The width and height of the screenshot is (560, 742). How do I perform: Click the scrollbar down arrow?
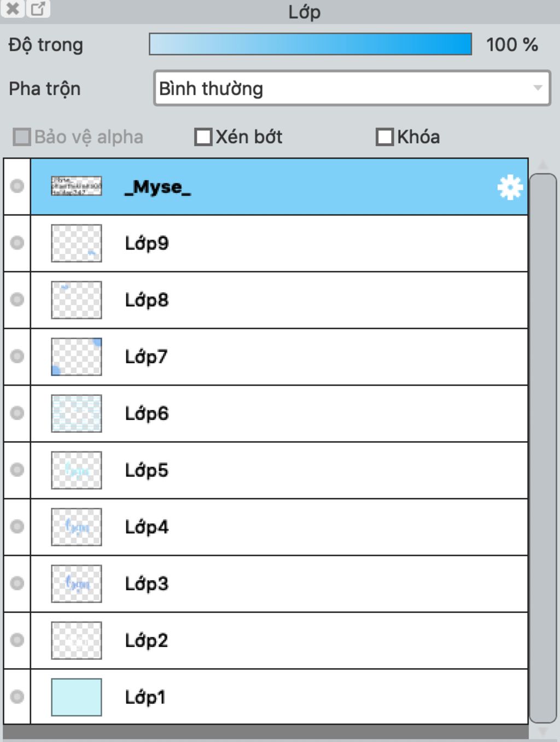pyautogui.click(x=543, y=731)
